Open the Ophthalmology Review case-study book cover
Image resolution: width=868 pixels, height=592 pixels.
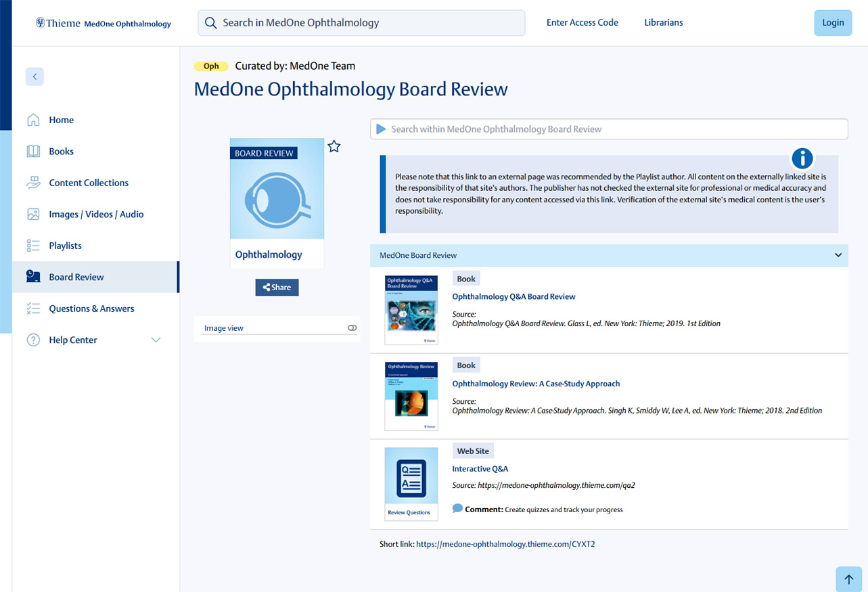point(411,396)
